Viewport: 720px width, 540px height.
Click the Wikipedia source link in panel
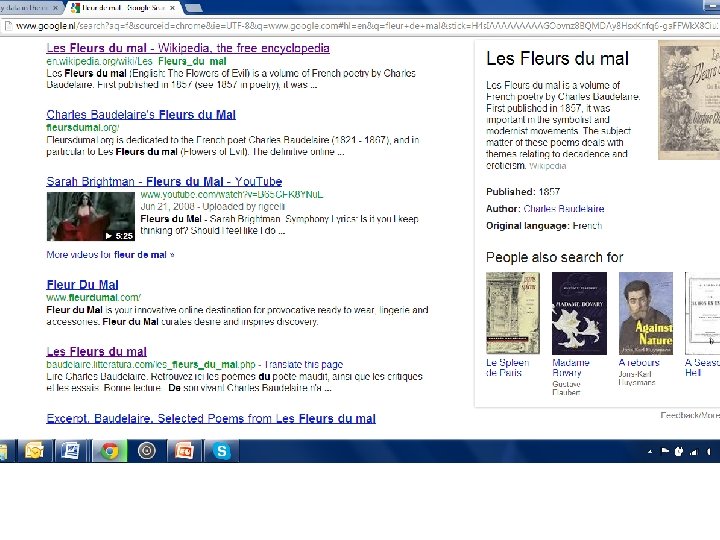[547, 166]
